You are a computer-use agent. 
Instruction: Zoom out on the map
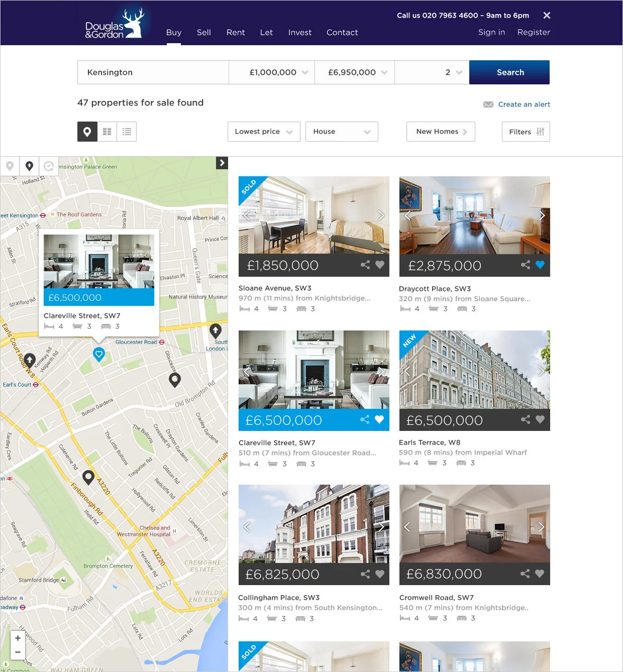[x=18, y=652]
